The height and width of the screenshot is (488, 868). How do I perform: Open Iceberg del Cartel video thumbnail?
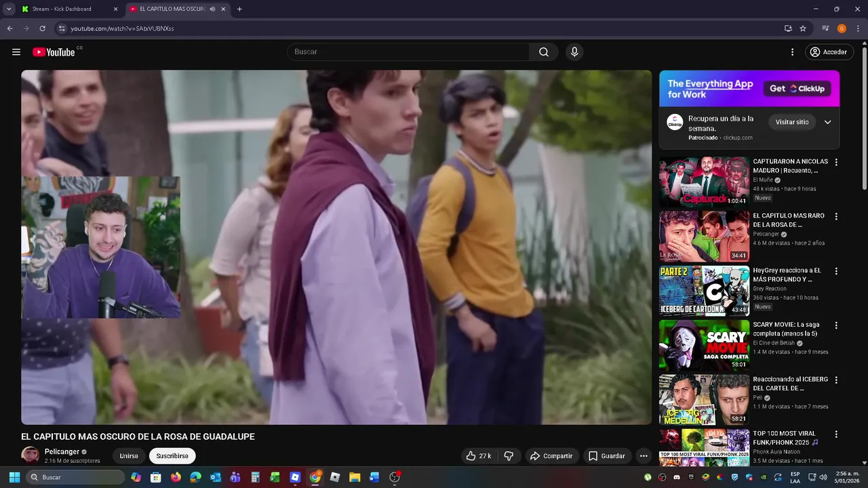coord(704,399)
